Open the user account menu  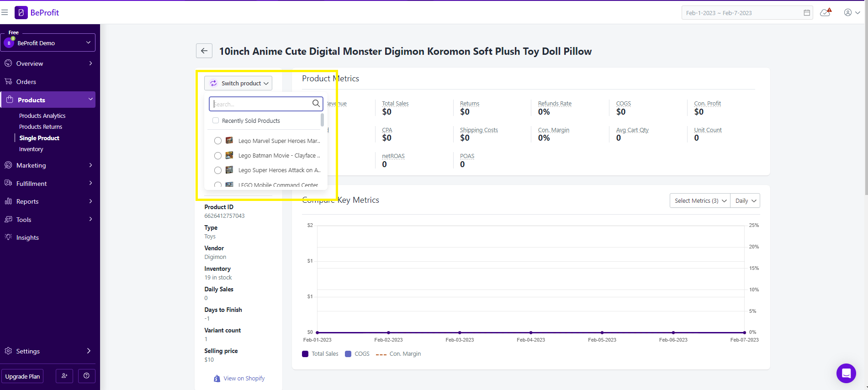tap(852, 12)
